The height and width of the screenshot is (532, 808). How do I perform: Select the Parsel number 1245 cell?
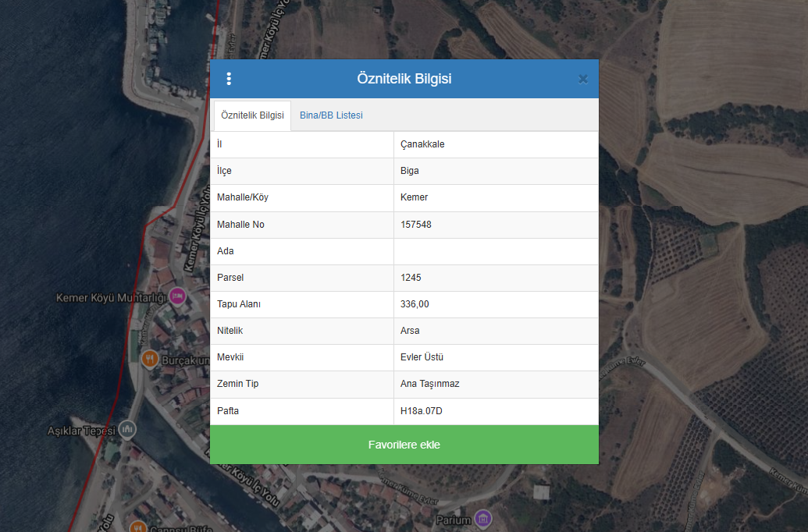(411, 278)
